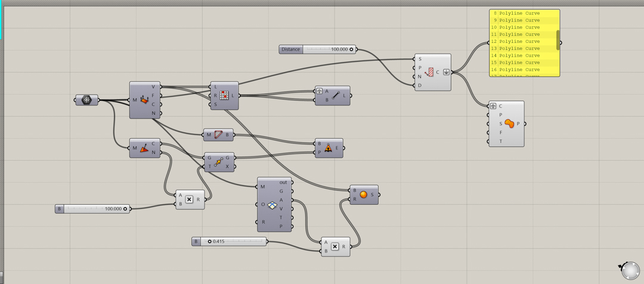Click the Distance slider handle
Image resolution: width=644 pixels, height=284 pixels.
coord(351,49)
